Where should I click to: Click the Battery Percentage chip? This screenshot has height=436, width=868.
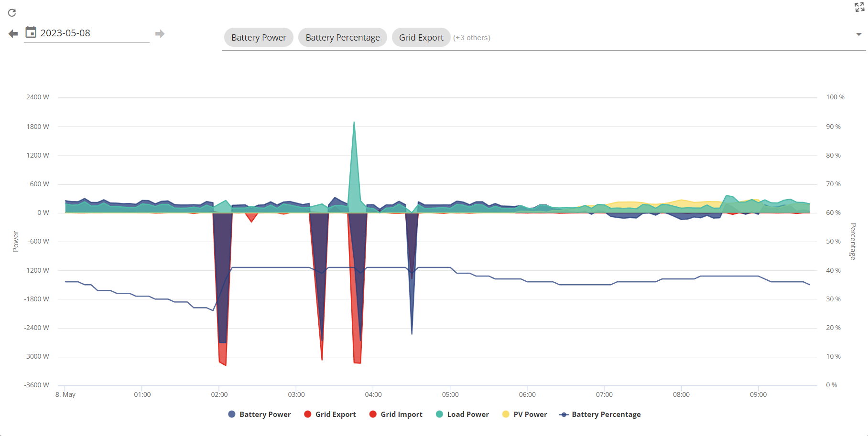click(343, 37)
